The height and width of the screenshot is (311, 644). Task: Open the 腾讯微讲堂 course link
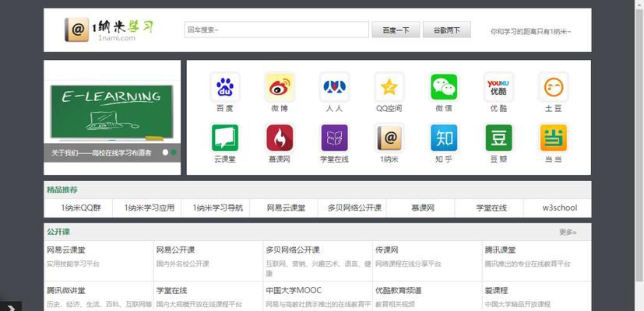tap(66, 291)
